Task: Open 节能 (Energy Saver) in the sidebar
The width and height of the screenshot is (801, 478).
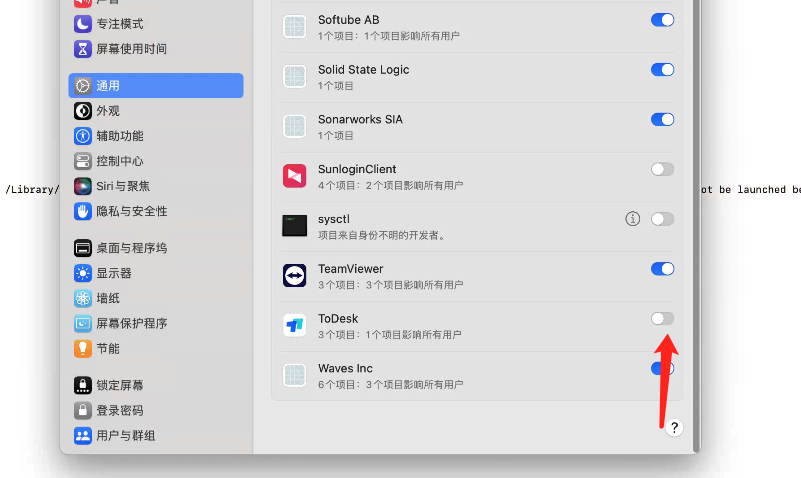Action: tap(156, 348)
